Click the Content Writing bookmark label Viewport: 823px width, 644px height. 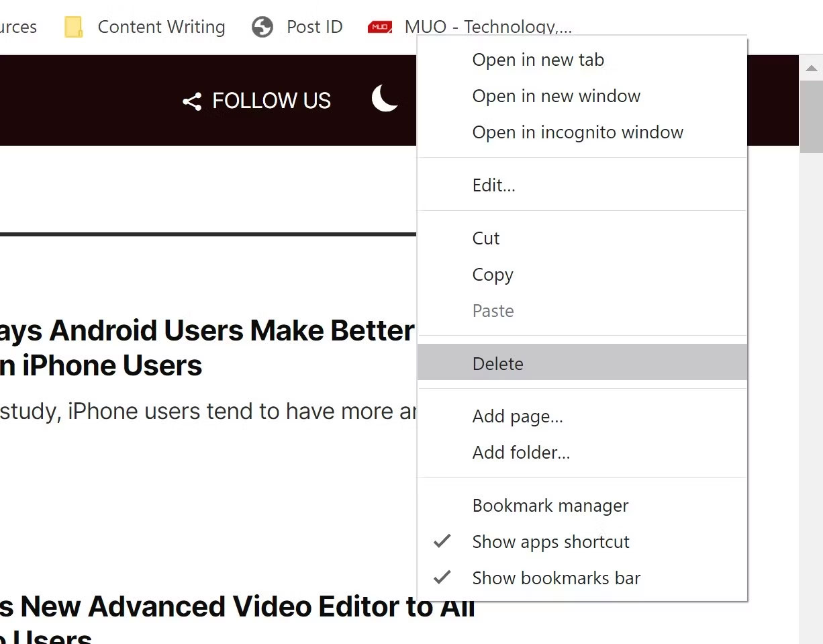(161, 27)
